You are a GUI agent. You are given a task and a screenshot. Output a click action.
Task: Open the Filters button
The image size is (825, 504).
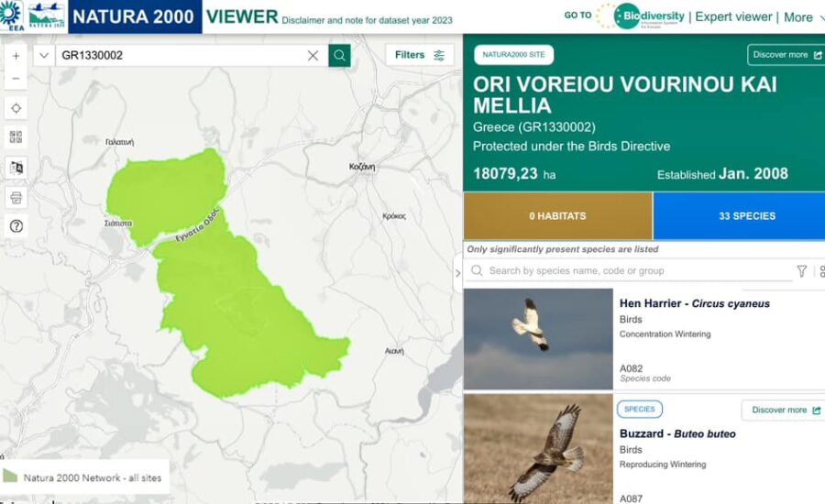pos(419,55)
